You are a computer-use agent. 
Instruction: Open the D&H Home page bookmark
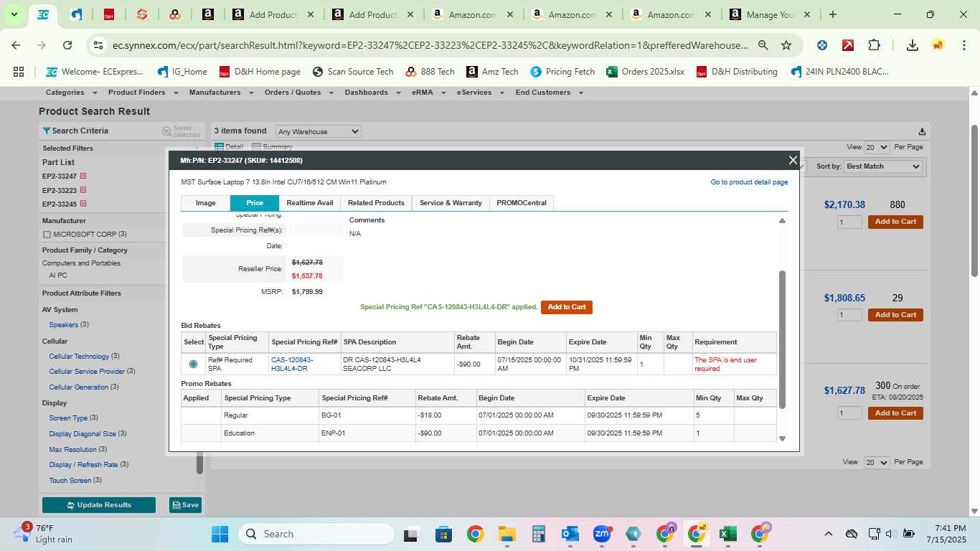[259, 72]
